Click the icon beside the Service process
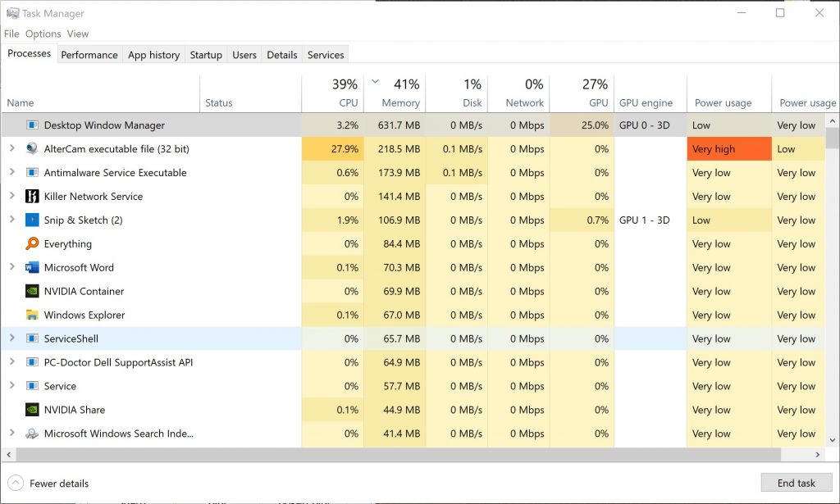 click(32, 386)
